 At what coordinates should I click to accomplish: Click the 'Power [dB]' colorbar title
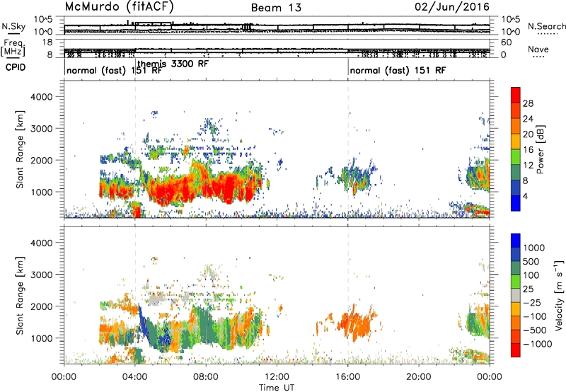tap(540, 149)
